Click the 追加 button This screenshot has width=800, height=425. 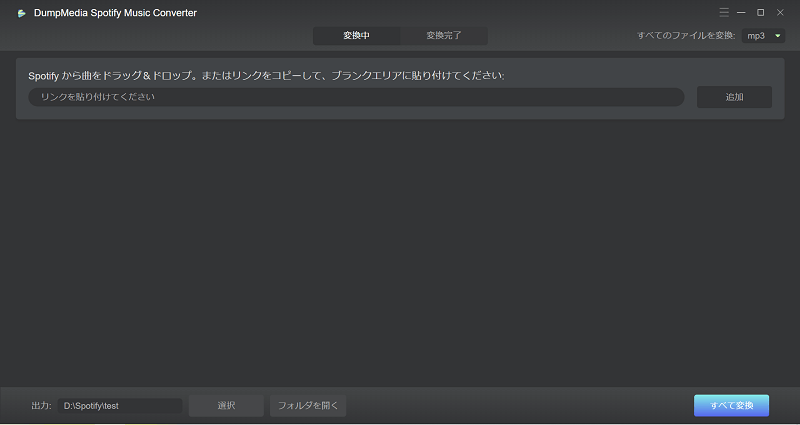pos(734,97)
